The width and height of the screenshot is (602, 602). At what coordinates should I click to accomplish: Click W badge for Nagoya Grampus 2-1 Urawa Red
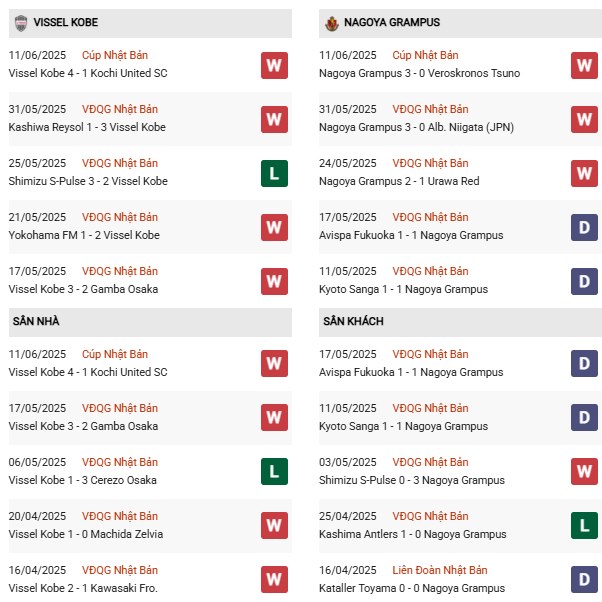(x=584, y=173)
